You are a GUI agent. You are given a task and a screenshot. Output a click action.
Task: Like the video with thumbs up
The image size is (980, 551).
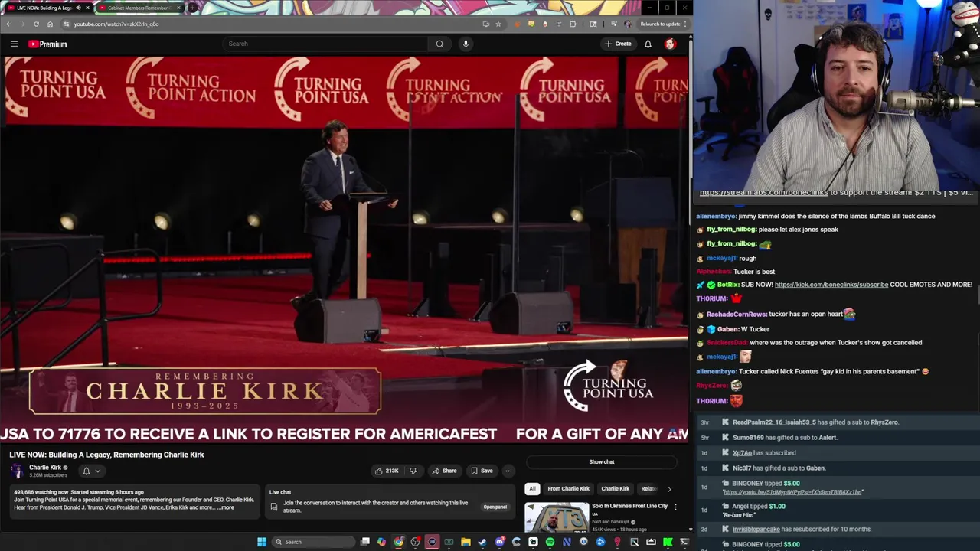(386, 471)
